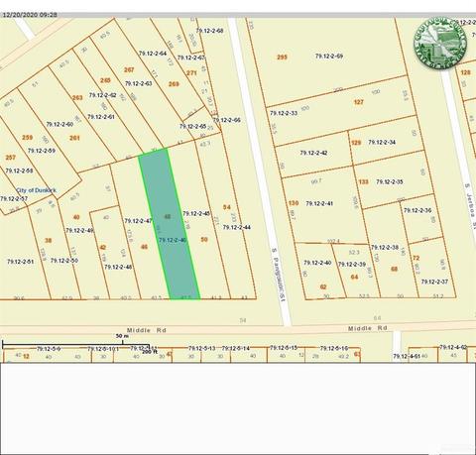This screenshot has height=455, width=476.
Task: Click parcel label 79.12-2-63
Action: tap(139, 83)
